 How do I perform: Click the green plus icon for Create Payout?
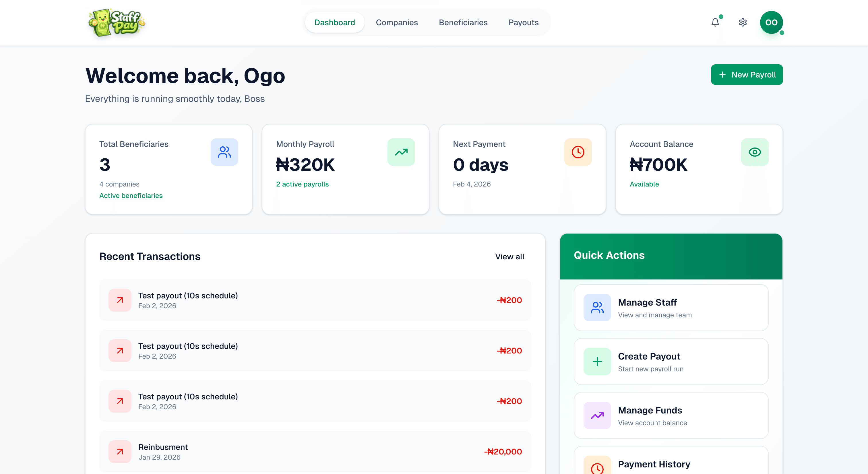[597, 361]
